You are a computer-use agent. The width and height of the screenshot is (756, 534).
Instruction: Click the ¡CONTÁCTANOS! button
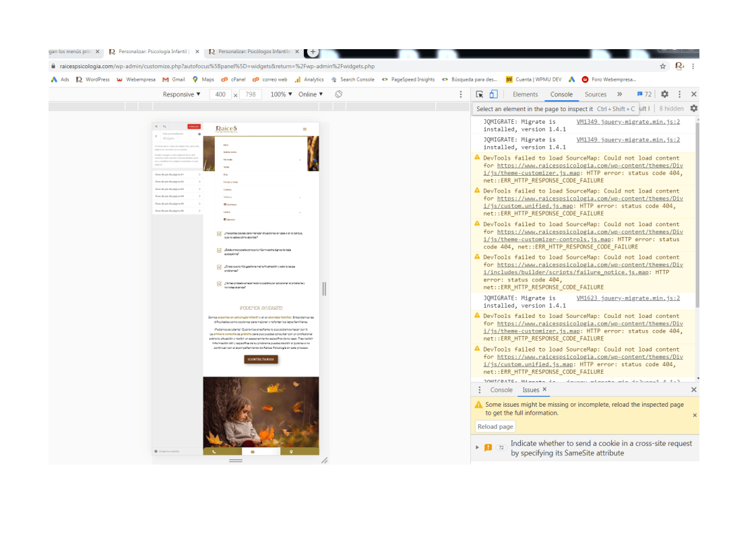tap(261, 359)
